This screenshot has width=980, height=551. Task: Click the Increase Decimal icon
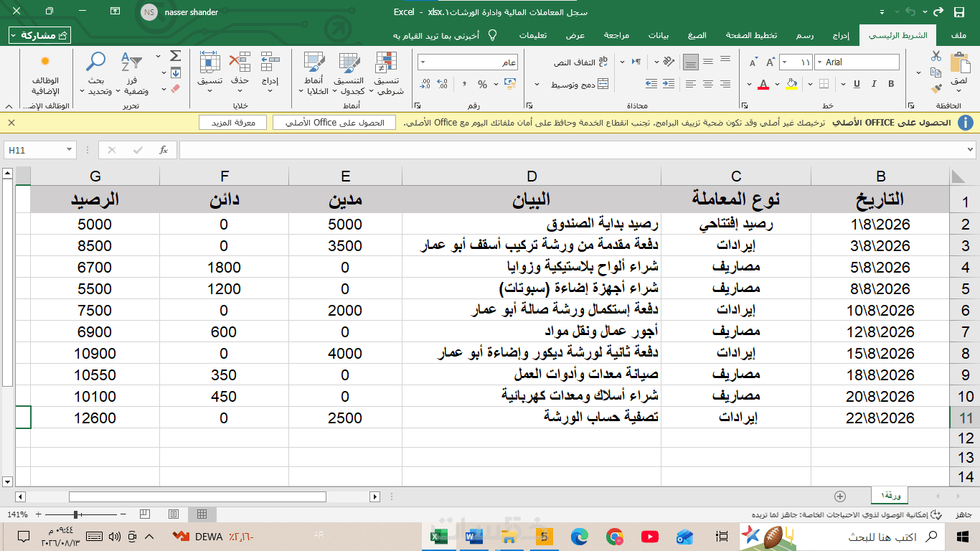[x=443, y=84]
